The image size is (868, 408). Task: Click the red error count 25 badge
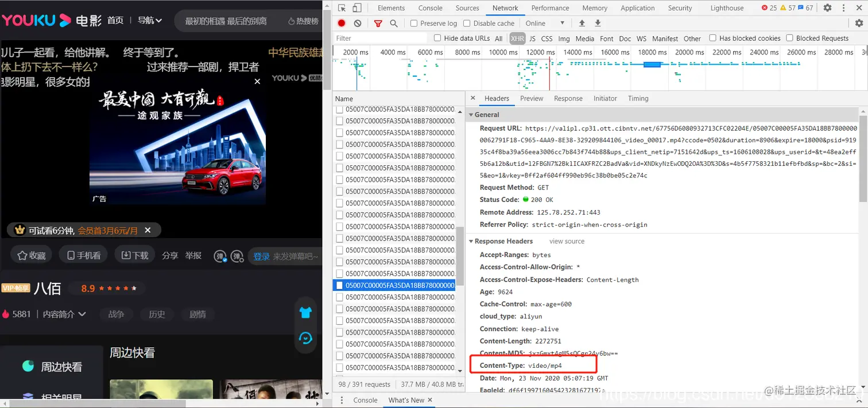click(x=769, y=8)
